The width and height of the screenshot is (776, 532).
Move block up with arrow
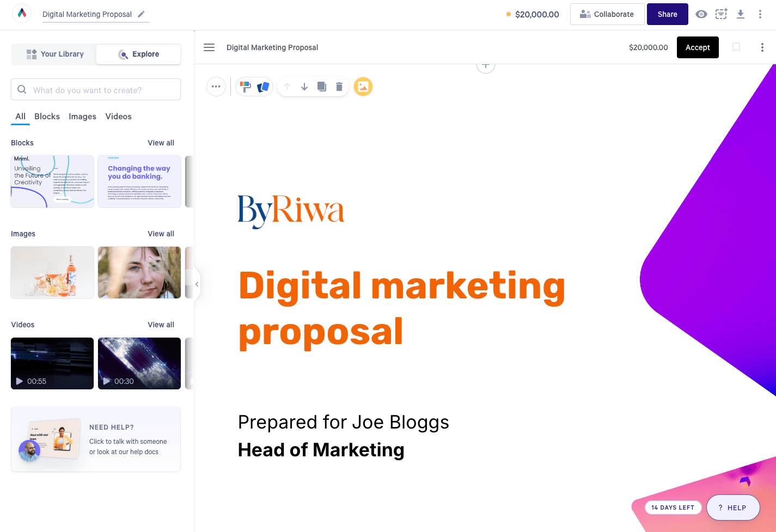pos(287,86)
